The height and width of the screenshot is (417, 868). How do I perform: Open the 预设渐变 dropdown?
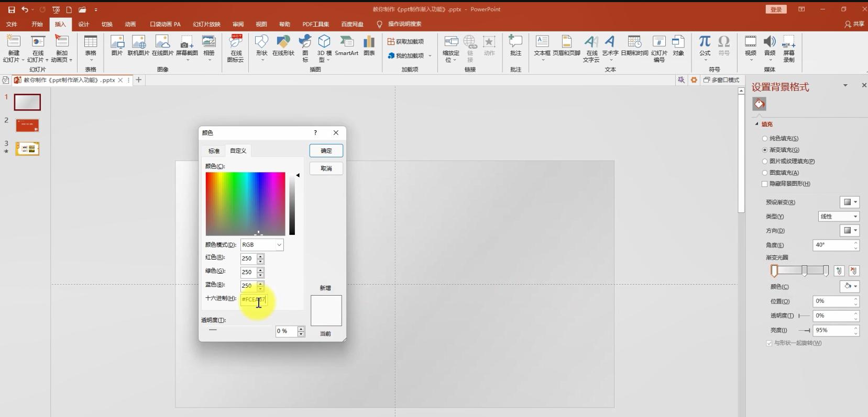[x=849, y=202]
